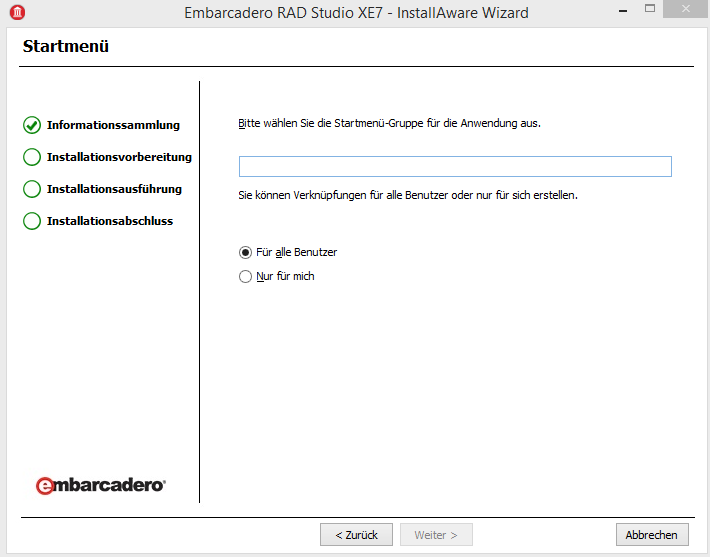This screenshot has width=710, height=557.
Task: Click the disabled Weiter button
Action: tap(436, 535)
